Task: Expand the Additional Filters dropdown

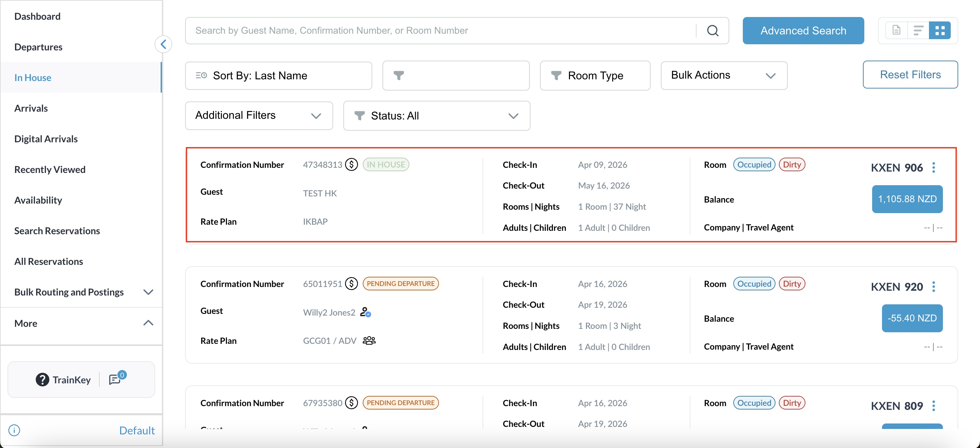Action: click(x=259, y=116)
